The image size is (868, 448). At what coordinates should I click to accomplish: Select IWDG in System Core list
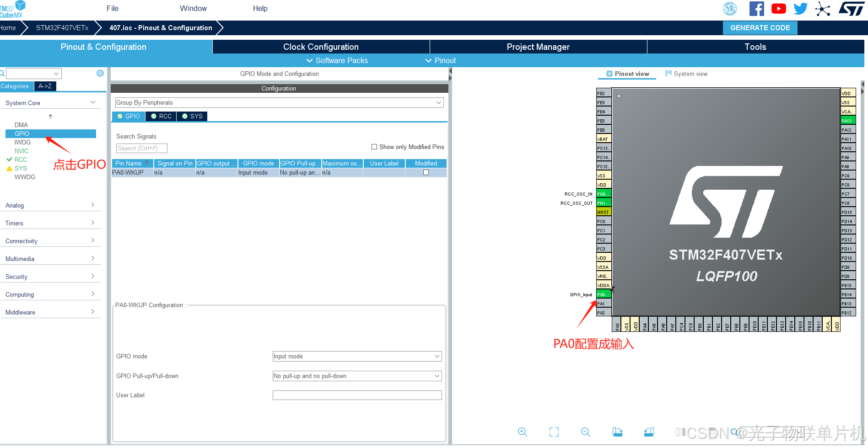click(22, 142)
